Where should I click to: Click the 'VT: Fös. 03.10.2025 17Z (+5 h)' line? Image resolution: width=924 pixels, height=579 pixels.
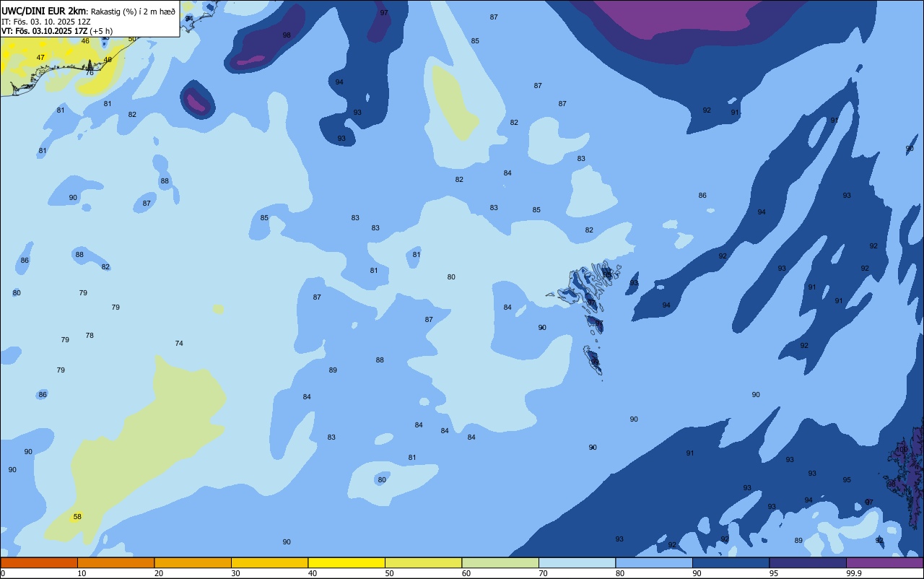(x=56, y=31)
